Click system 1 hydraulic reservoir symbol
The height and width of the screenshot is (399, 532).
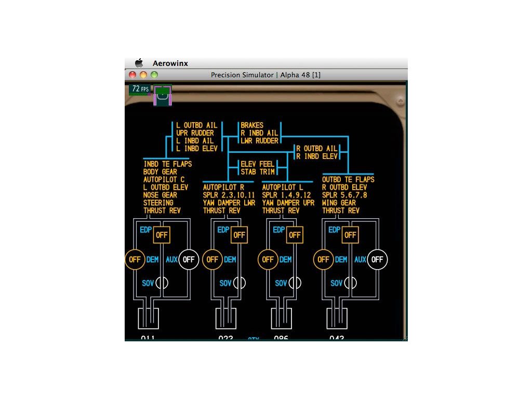click(x=148, y=318)
